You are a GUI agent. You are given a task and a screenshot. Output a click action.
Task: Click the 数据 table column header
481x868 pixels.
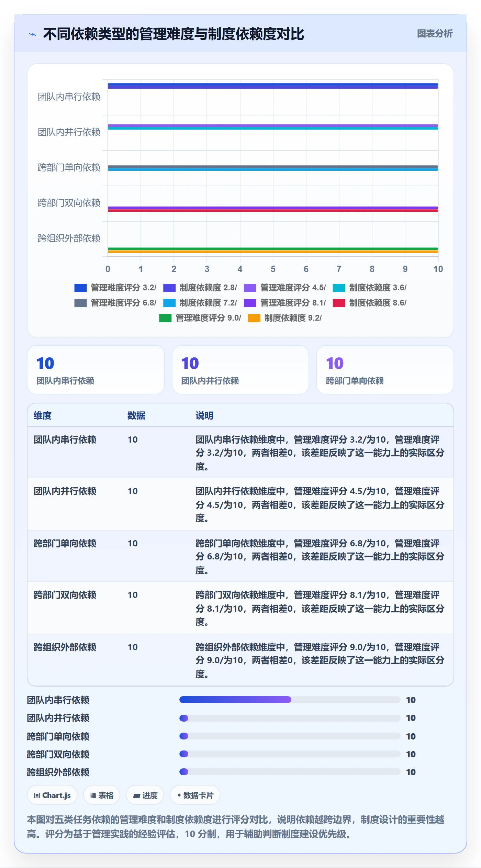pos(136,415)
